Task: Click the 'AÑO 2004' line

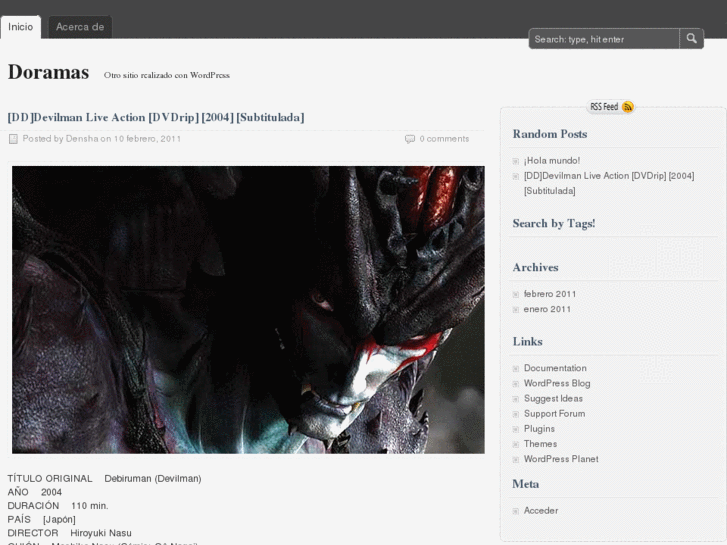Action: (x=35, y=492)
